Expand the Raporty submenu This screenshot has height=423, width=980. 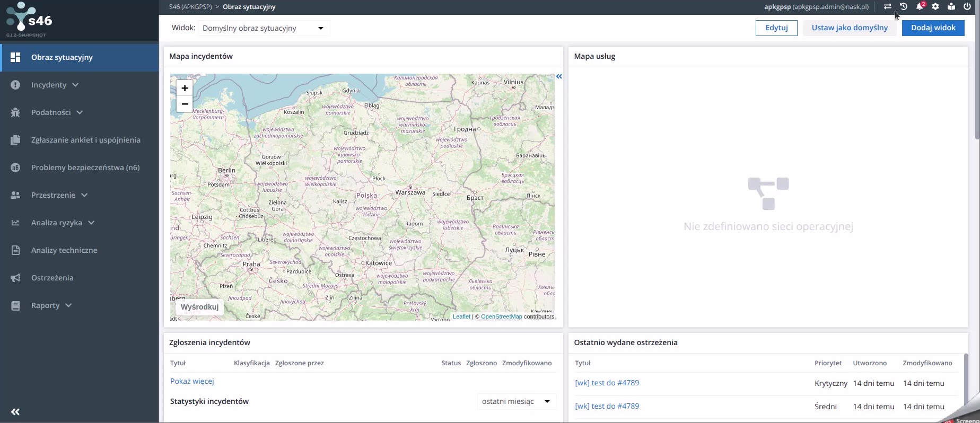point(51,305)
